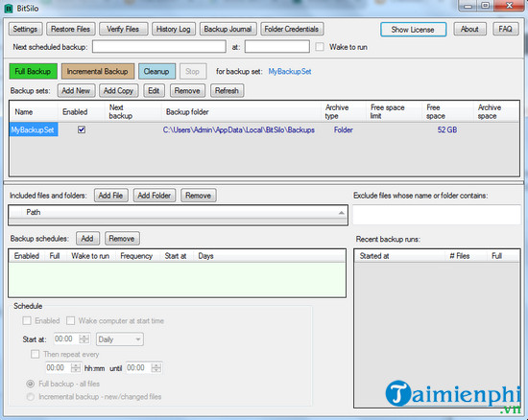The width and height of the screenshot is (528, 420).
Task: Refresh the backup sets list
Action: 227,91
